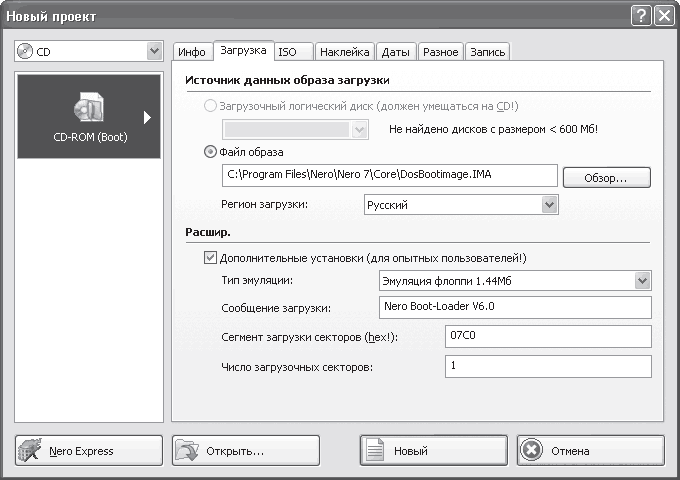Switch to the Запись tab
This screenshot has width=680, height=480.
point(488,52)
